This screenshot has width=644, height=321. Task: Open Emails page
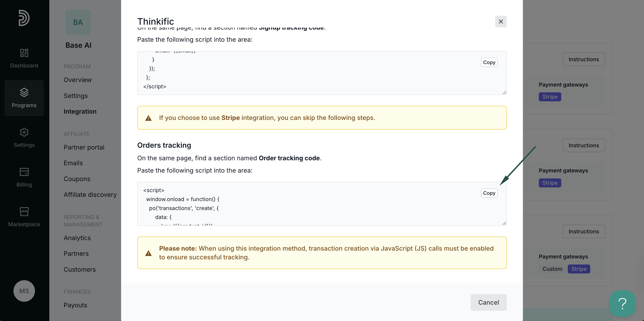point(73,163)
